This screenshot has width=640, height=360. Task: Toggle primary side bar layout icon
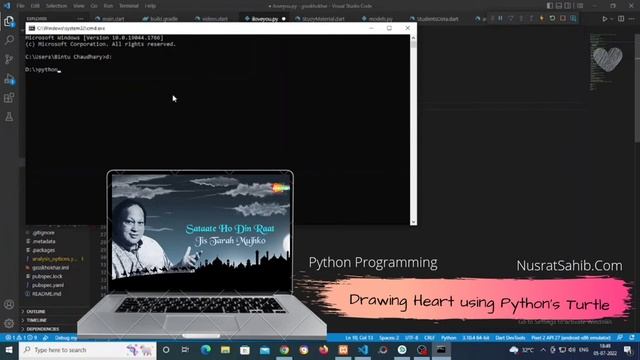click(x=550, y=6)
